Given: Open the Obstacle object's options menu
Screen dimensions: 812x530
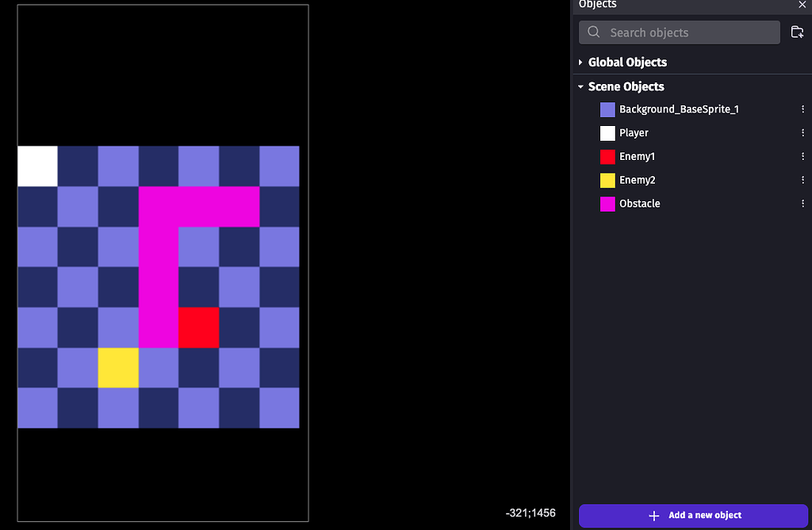Looking at the screenshot, I should (x=802, y=204).
